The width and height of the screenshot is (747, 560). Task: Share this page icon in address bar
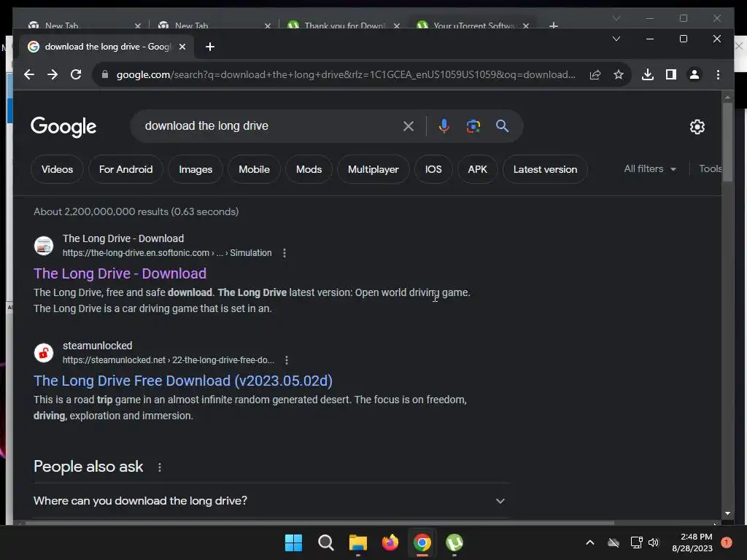tap(595, 75)
